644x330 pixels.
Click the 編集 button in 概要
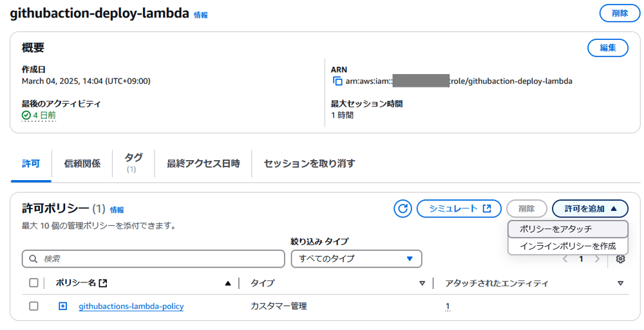(608, 48)
